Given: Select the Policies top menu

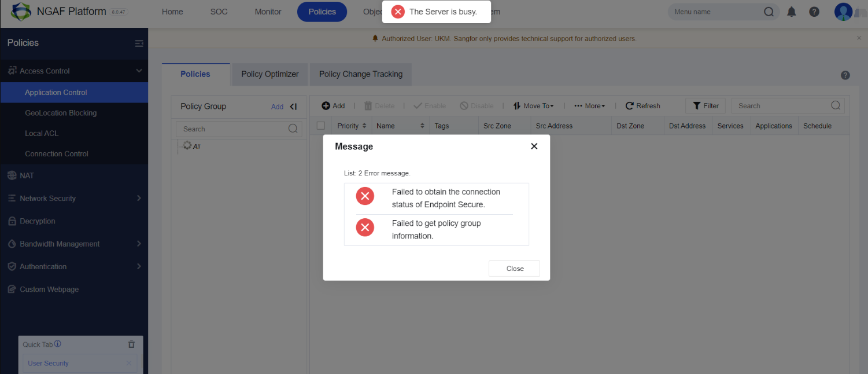Looking at the screenshot, I should [322, 12].
